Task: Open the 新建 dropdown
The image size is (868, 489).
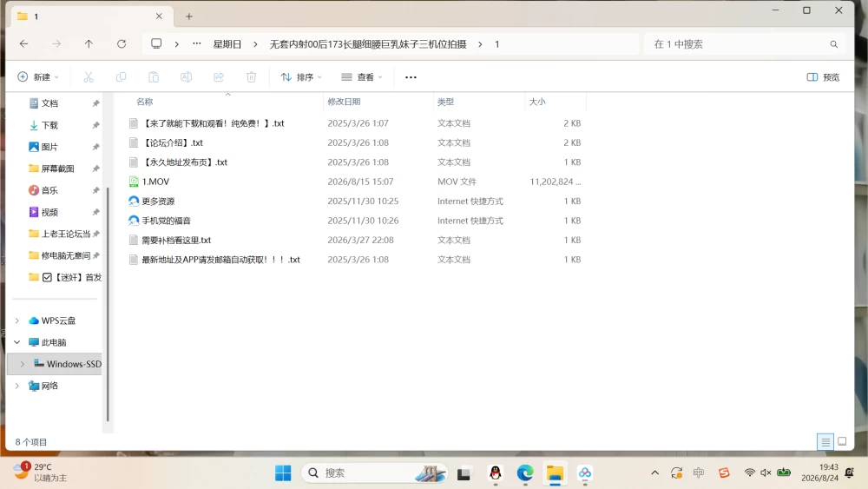Action: (38, 77)
